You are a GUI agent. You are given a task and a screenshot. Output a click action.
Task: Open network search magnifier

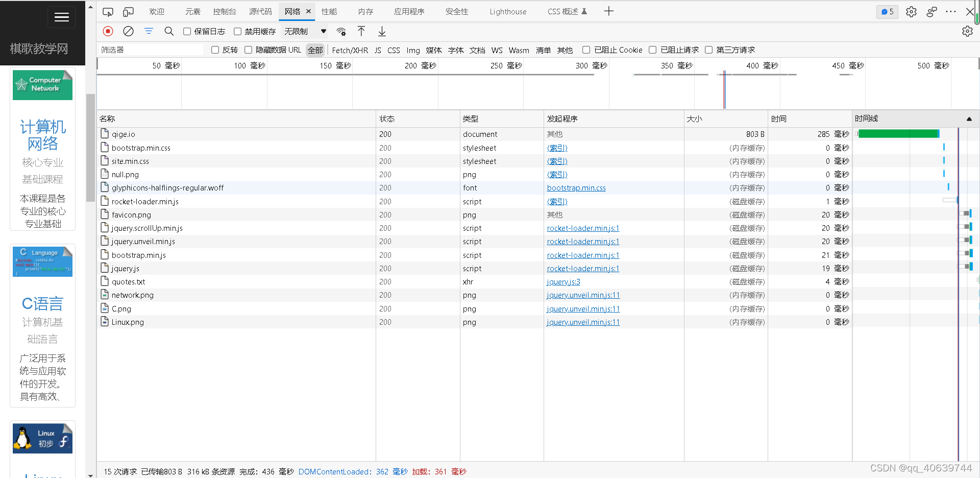coord(169,31)
